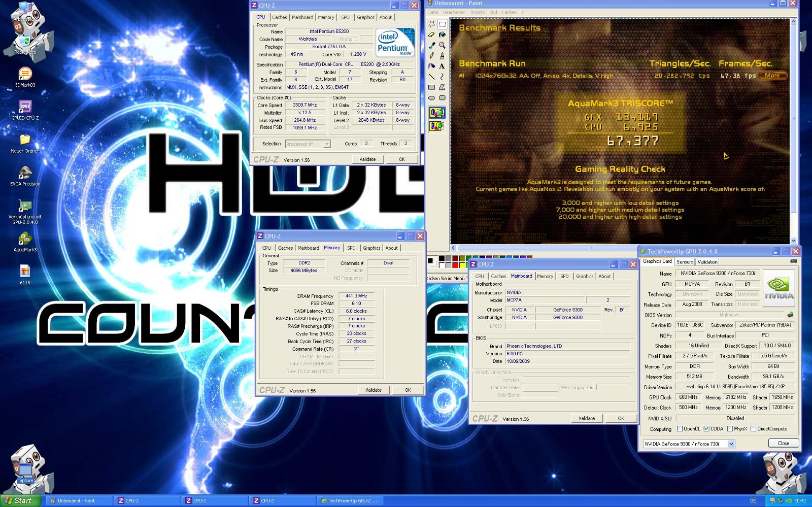Image resolution: width=812 pixels, height=507 pixels.
Task: Uncheck the CUDA checkbox in GPU-Z
Action: click(706, 429)
